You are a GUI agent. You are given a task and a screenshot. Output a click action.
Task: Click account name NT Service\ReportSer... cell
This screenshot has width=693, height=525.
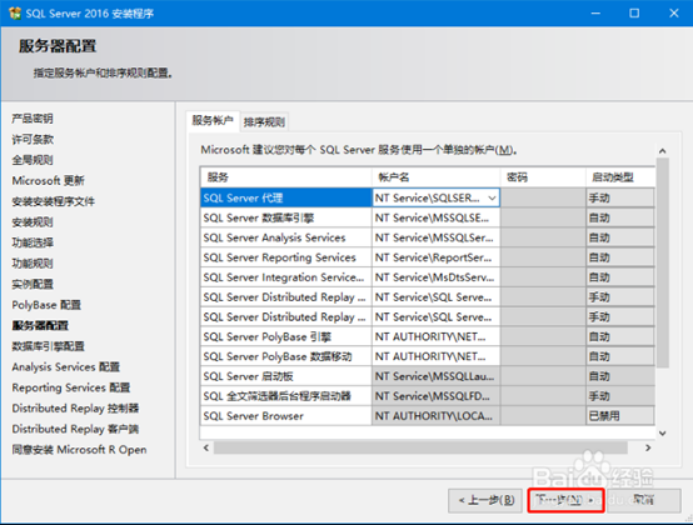(436, 258)
